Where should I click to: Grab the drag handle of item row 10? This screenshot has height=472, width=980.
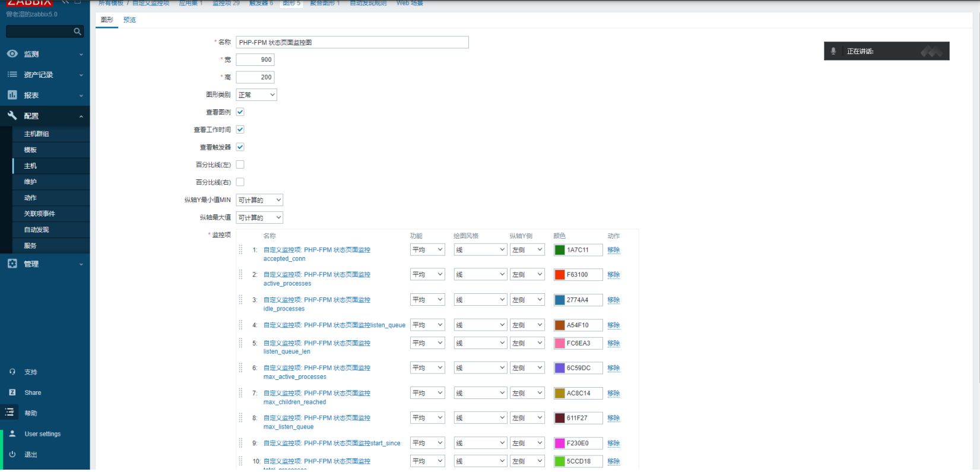click(x=240, y=461)
